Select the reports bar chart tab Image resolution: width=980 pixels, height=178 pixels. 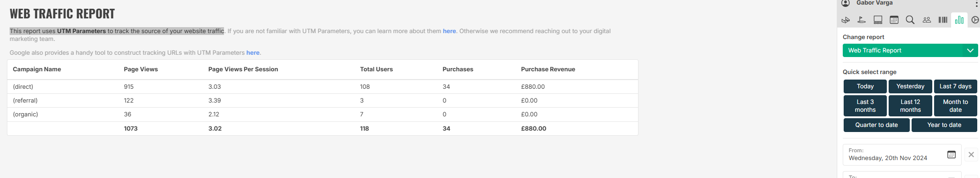(x=959, y=20)
